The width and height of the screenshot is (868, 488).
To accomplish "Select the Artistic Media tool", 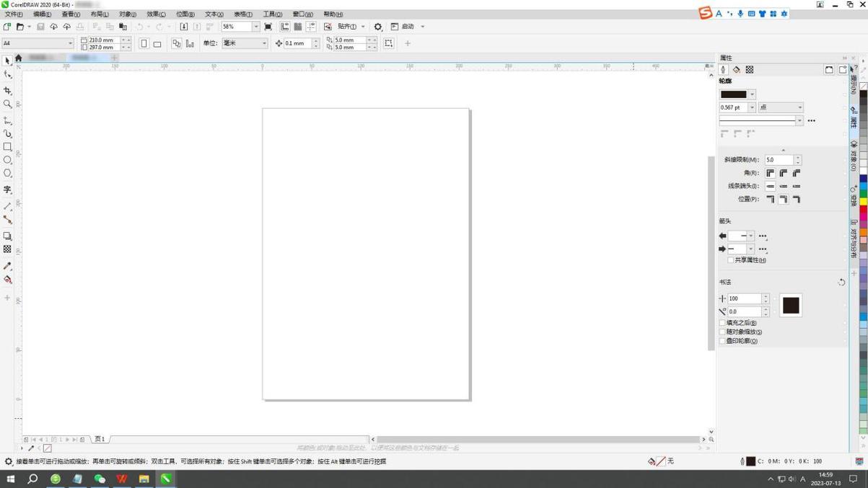I will (7, 133).
